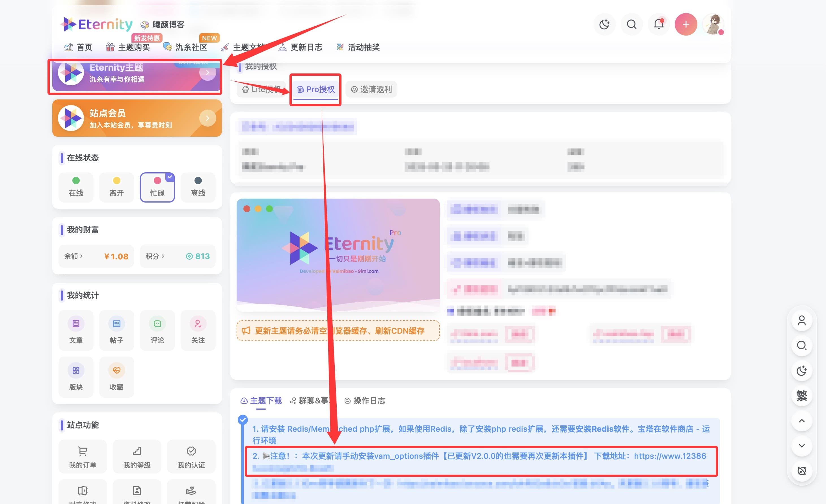826x504 pixels.
Task: Click the floating user profile icon
Action: (801, 321)
